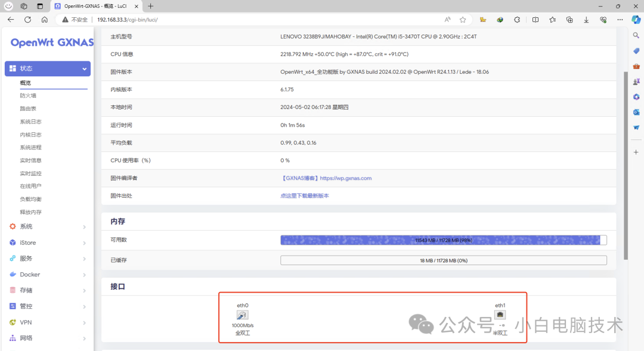
Task: Expand the Docker menu section
Action: click(x=48, y=275)
